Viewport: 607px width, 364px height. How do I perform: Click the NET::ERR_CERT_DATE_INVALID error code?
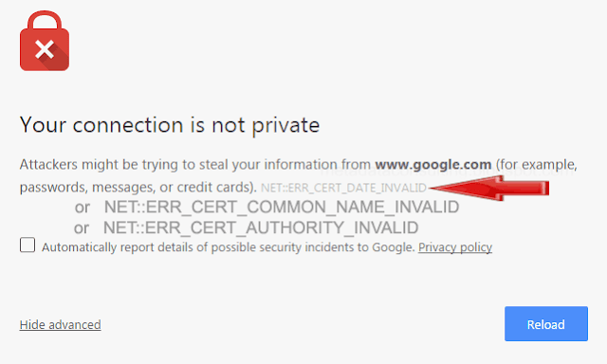(x=343, y=188)
